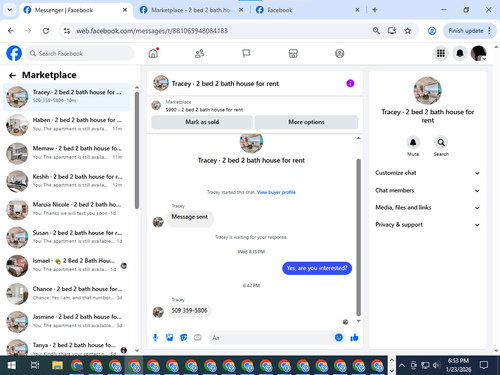The width and height of the screenshot is (500, 375).
Task: Open the Groups icon in top navigation
Action: [x=339, y=53]
